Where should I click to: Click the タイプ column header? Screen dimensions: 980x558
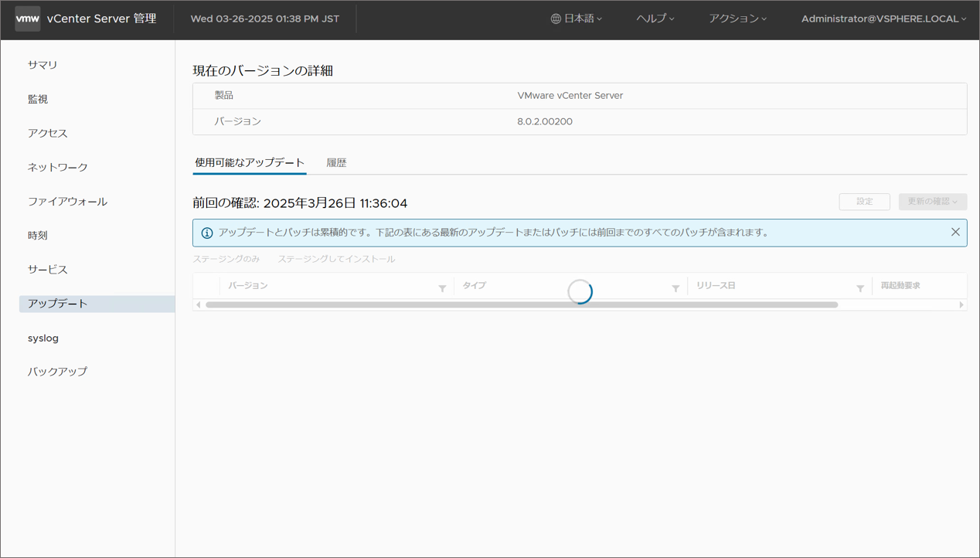tap(475, 285)
